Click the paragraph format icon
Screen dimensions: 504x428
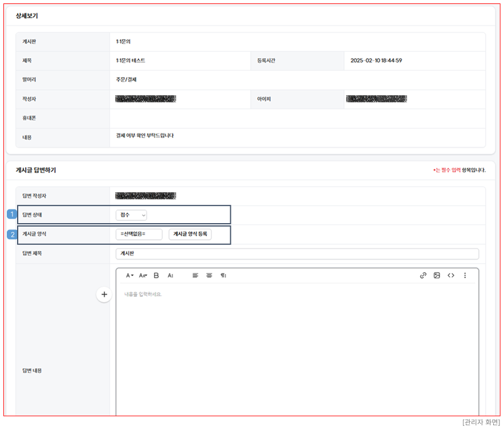click(223, 275)
